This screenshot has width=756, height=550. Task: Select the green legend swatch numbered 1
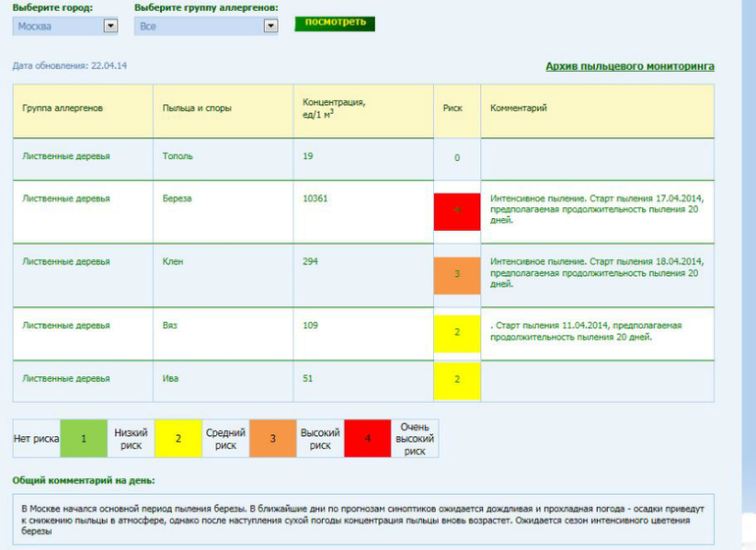tap(83, 439)
